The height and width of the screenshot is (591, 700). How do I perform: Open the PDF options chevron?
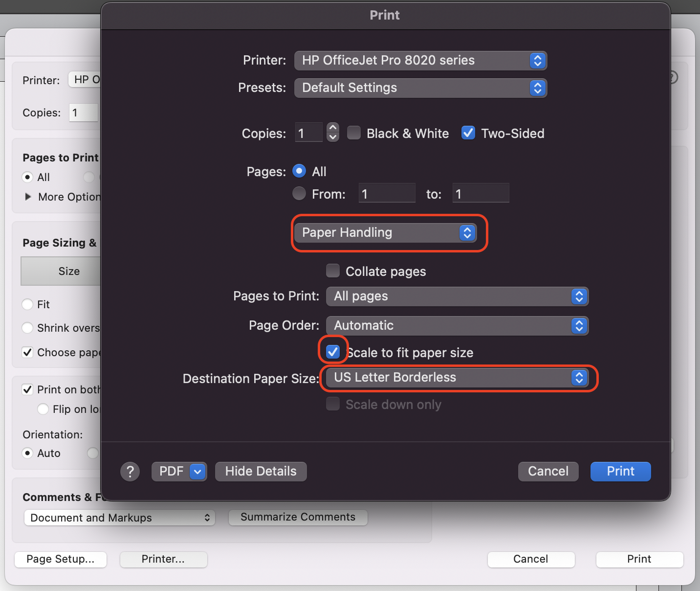pyautogui.click(x=197, y=471)
